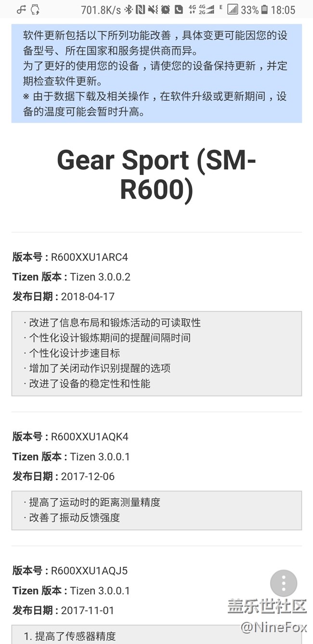Tap the headset icon in status bar
This screenshot has width=313, height=644.
pos(35,10)
